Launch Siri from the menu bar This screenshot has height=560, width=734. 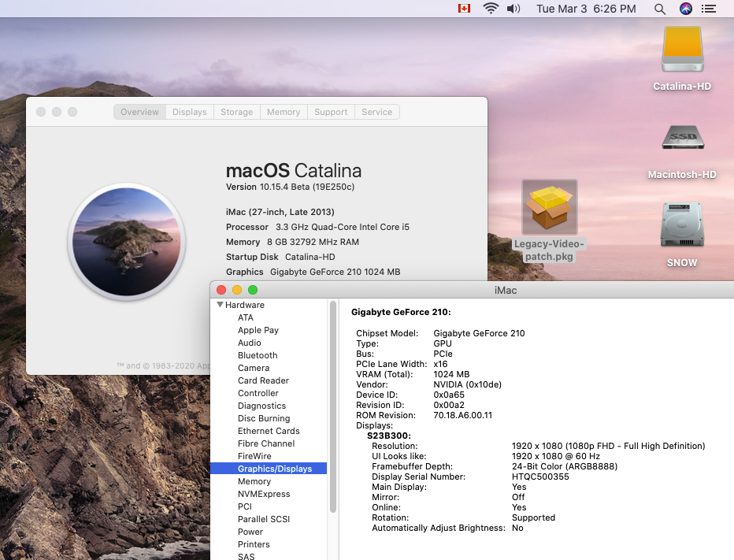[686, 9]
